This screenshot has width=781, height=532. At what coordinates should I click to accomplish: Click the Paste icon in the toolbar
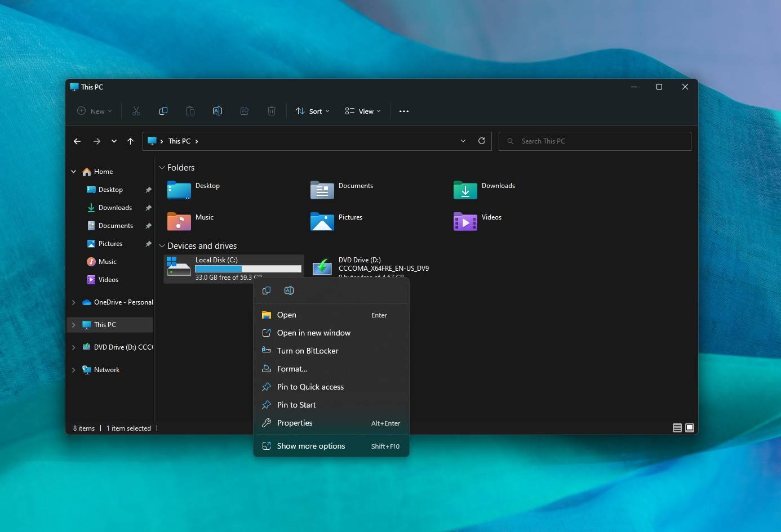click(190, 111)
